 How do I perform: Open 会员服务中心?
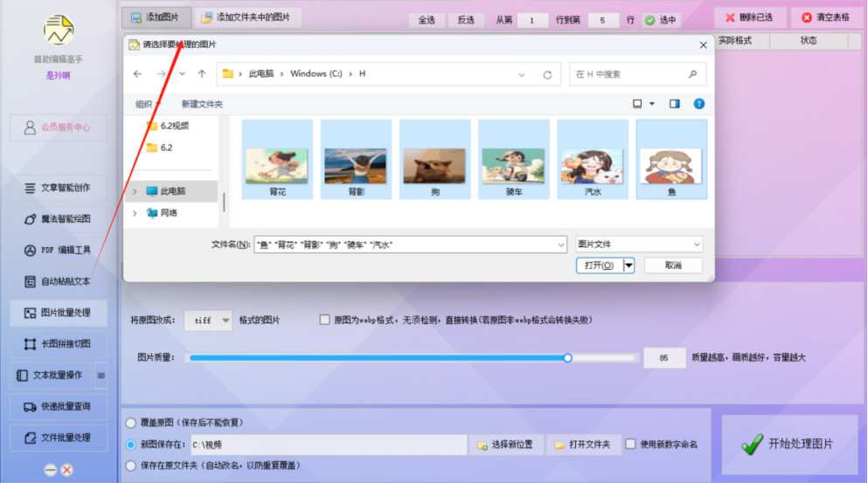click(x=58, y=128)
